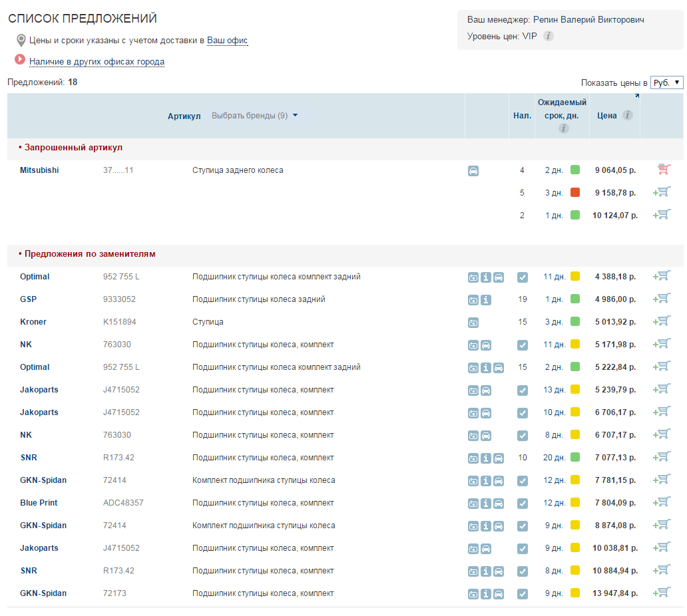Click the red cart icon for Mitsubishi 9 064,05 р.
The image size is (687, 616).
pyautogui.click(x=662, y=170)
